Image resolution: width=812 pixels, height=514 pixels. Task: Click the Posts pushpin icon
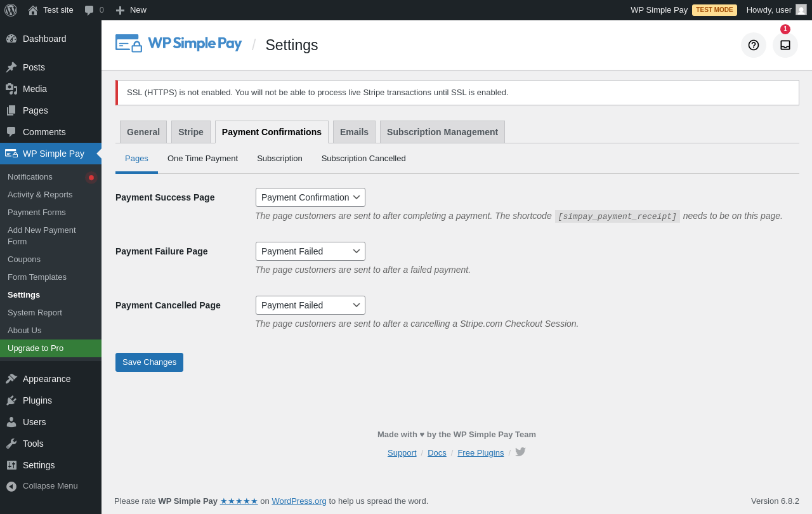[11, 67]
